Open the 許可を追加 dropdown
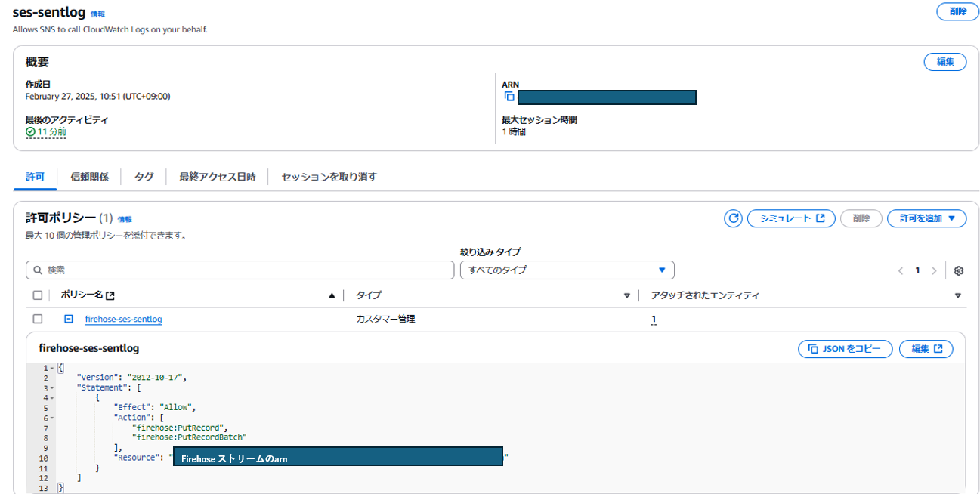Screen dimensions: 980x494 pyautogui.click(x=926, y=218)
